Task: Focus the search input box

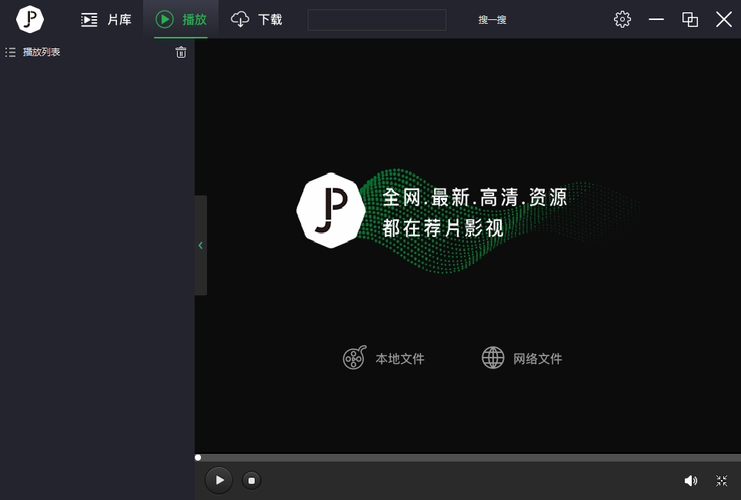Action: [377, 20]
